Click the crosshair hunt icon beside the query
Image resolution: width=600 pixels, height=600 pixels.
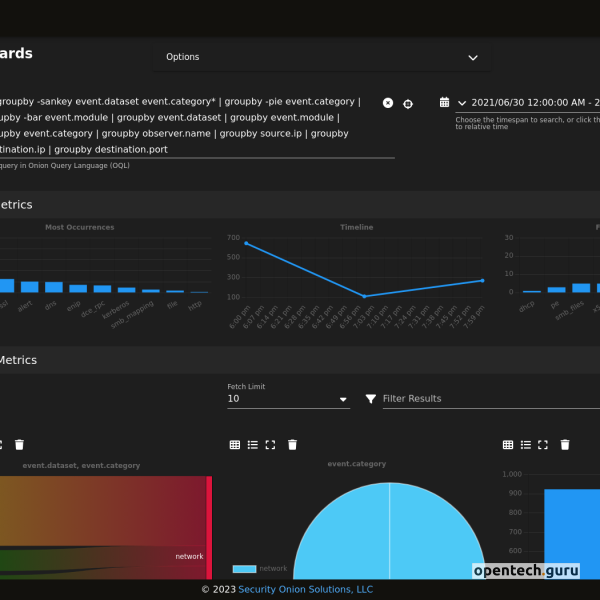click(x=408, y=103)
